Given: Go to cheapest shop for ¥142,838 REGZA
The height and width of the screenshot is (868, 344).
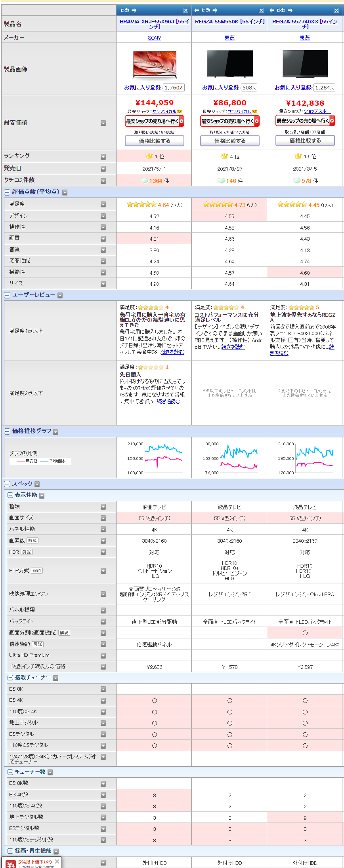Looking at the screenshot, I should [305, 121].
